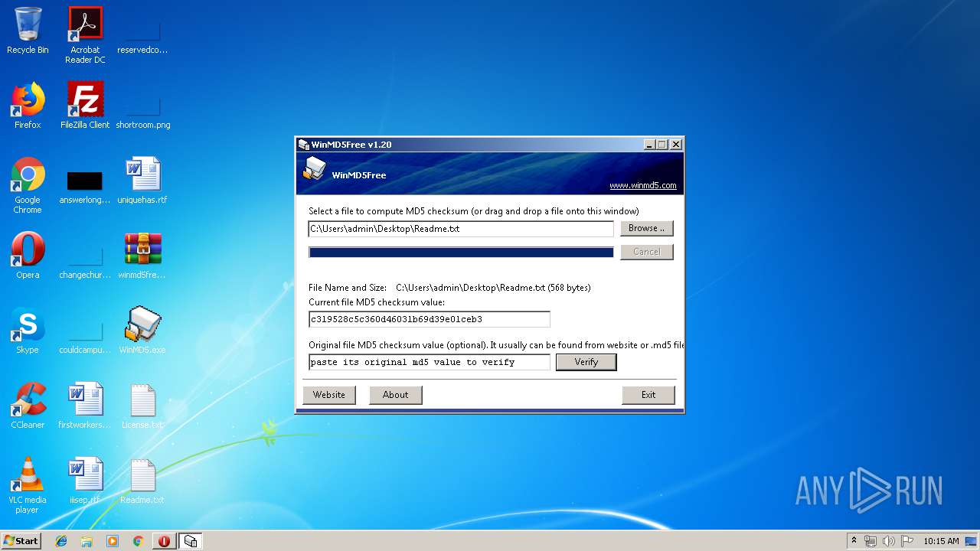This screenshot has width=980, height=551.
Task: Select WinMD5.exe desktop icon
Action: click(142, 331)
